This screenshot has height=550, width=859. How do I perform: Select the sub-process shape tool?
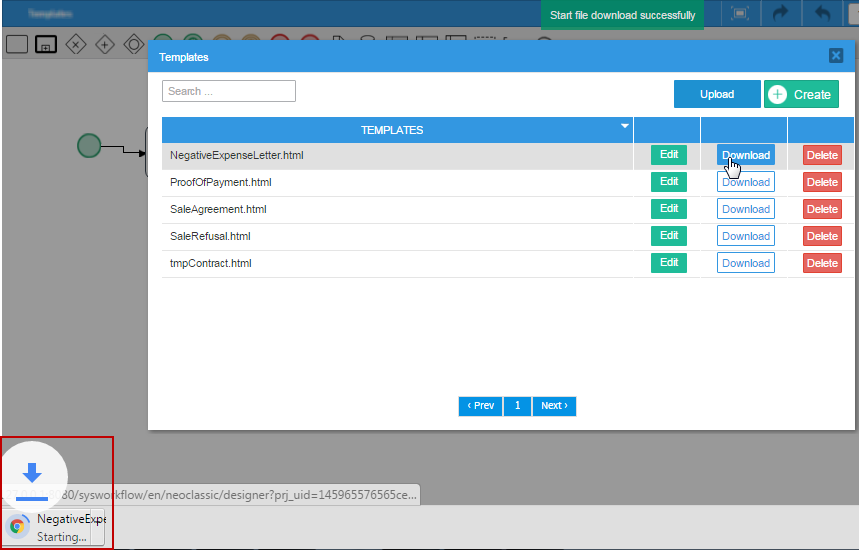(x=46, y=44)
